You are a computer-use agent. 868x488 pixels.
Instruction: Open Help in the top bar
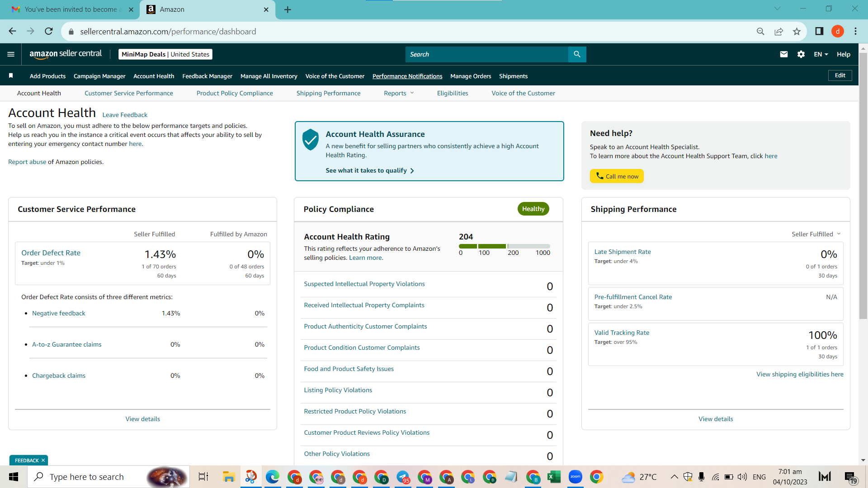click(843, 54)
